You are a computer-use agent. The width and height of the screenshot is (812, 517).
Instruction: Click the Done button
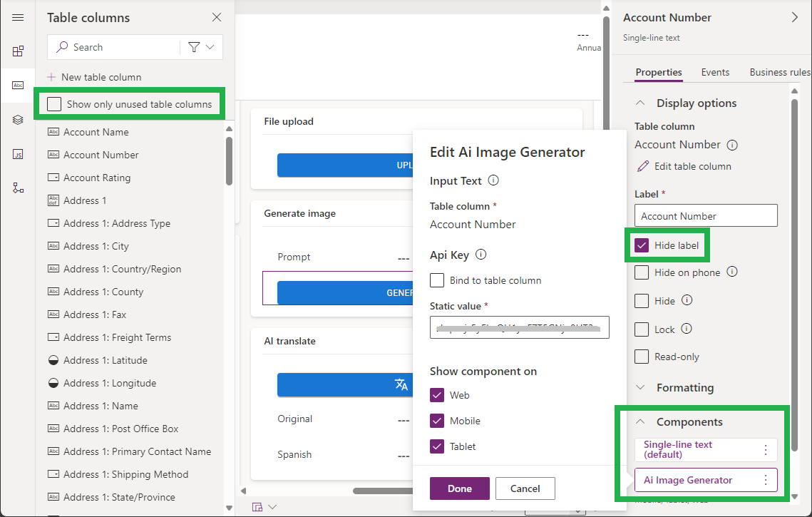(459, 488)
